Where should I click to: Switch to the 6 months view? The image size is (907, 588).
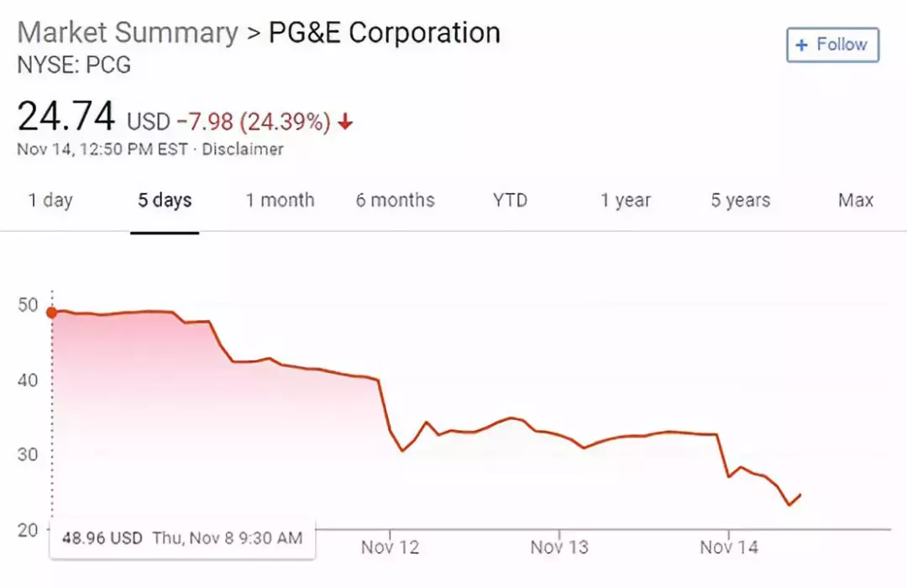point(395,201)
